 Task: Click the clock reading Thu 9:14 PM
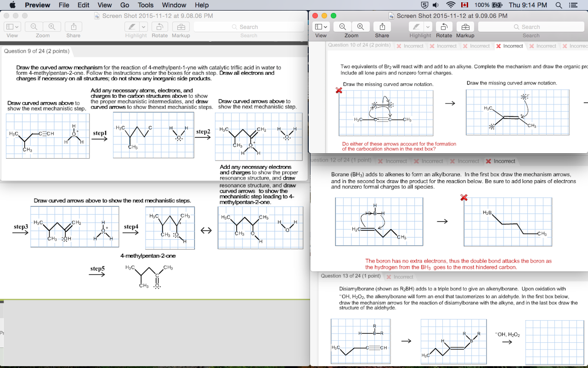click(528, 5)
